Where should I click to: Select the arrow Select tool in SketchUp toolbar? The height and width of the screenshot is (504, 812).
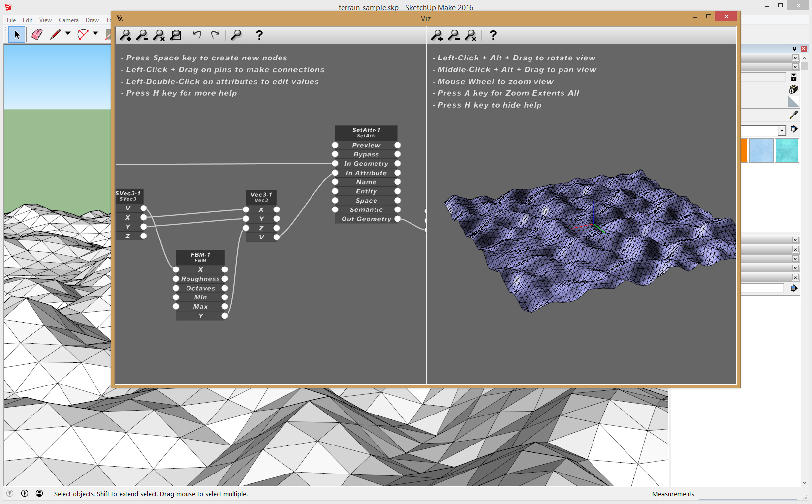[17, 34]
